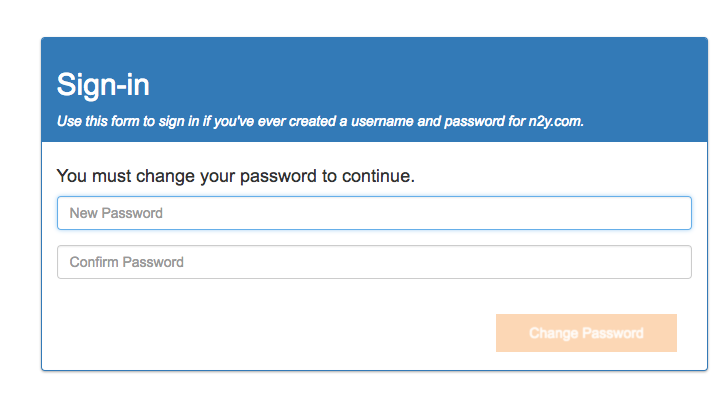This screenshot has height=408, width=718.
Task: Click the New Password input field
Action: pos(374,213)
